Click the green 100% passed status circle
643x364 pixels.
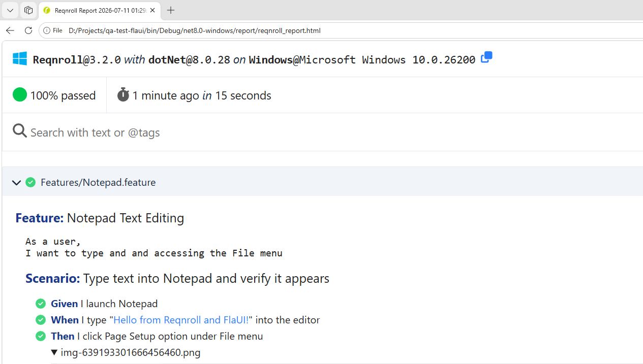[x=20, y=94]
